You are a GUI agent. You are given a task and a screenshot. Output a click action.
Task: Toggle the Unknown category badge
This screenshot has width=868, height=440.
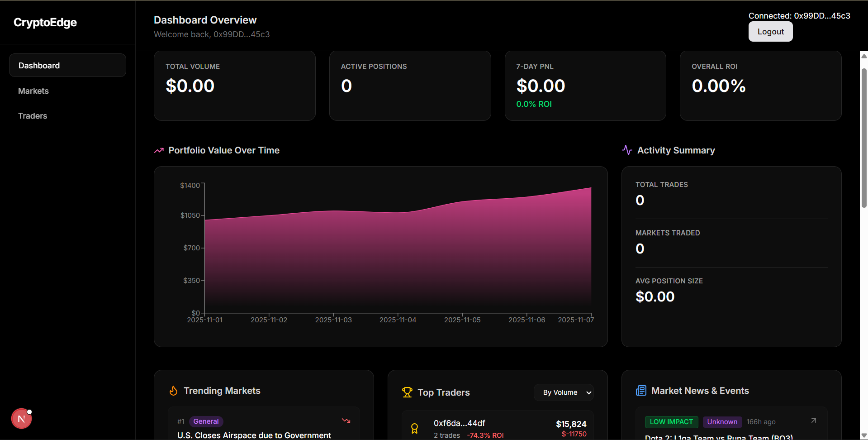722,421
